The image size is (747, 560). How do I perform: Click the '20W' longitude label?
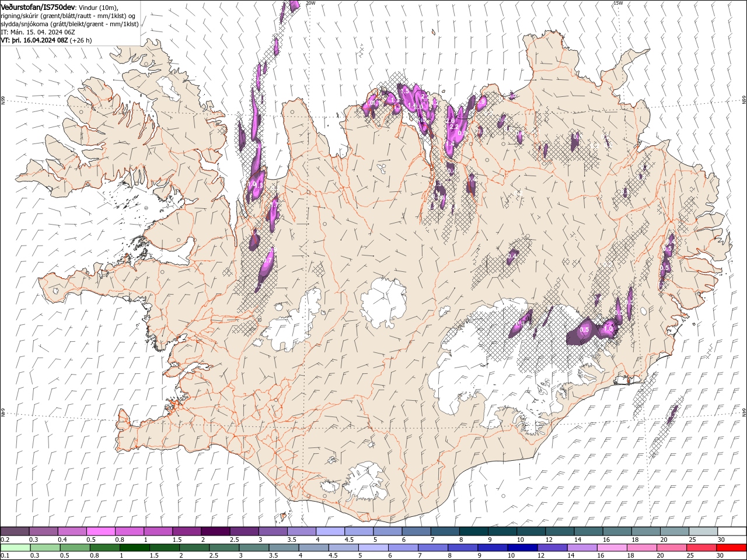310,3
